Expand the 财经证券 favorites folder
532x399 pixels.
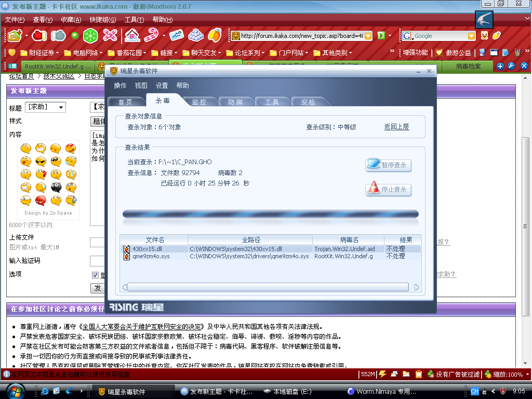pos(39,52)
